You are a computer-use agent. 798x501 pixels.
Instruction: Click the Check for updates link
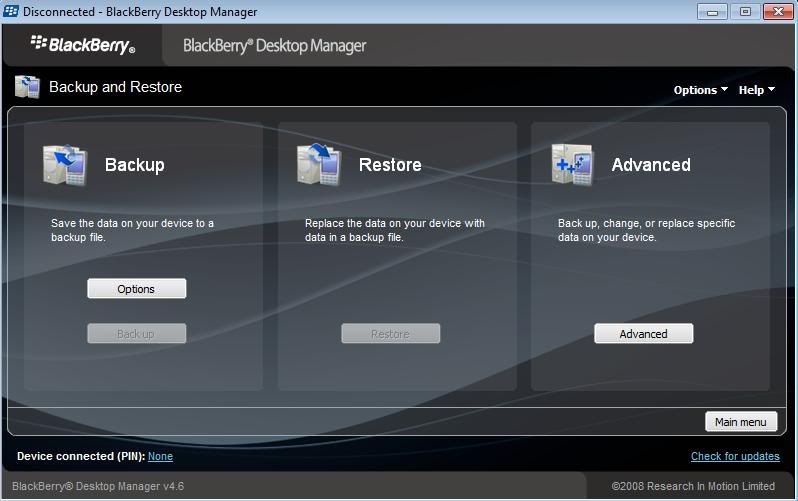pyautogui.click(x=735, y=456)
